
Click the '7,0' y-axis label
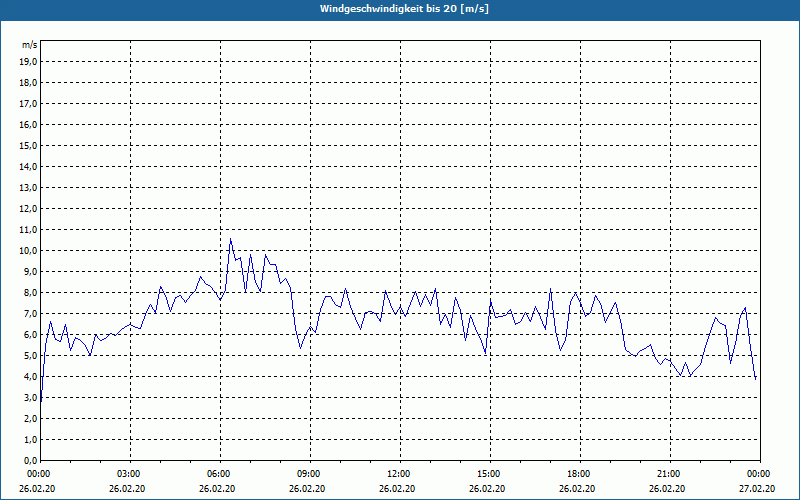coord(31,314)
